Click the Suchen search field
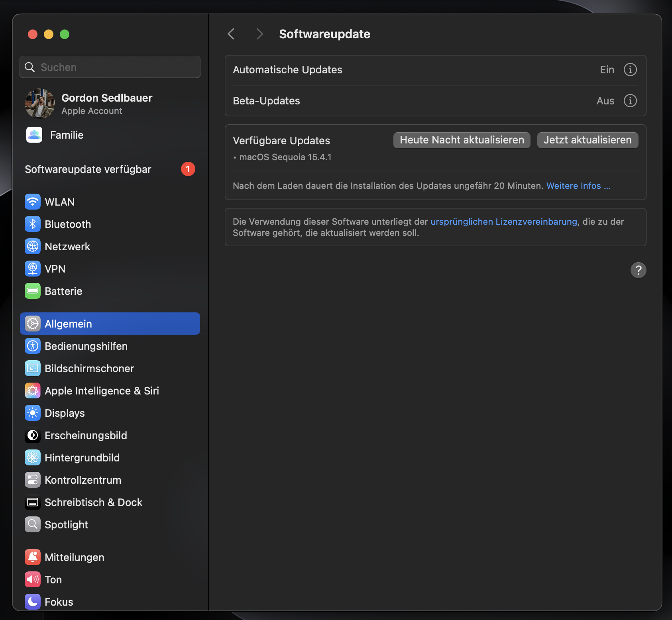The image size is (672, 620). [110, 67]
